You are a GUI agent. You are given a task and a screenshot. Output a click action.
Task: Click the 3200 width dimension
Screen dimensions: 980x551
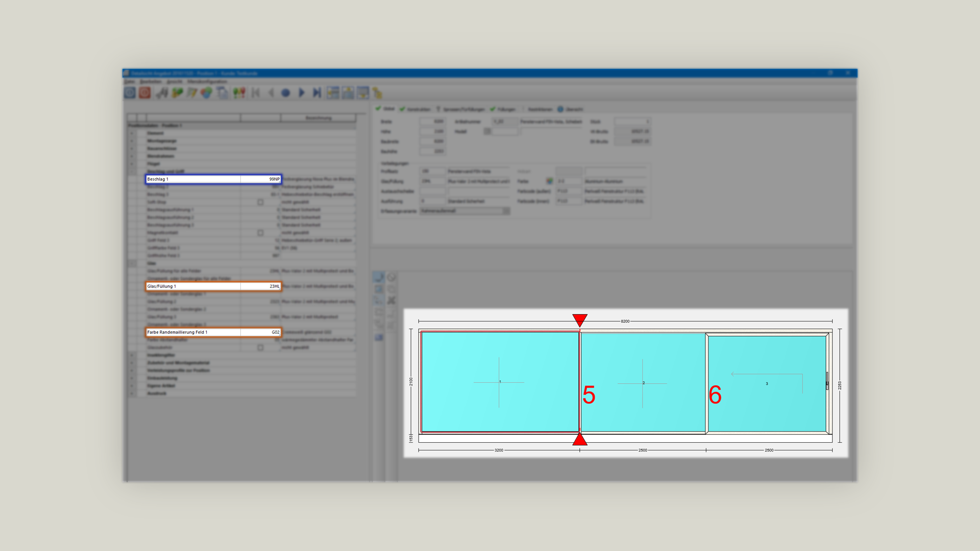tap(499, 450)
